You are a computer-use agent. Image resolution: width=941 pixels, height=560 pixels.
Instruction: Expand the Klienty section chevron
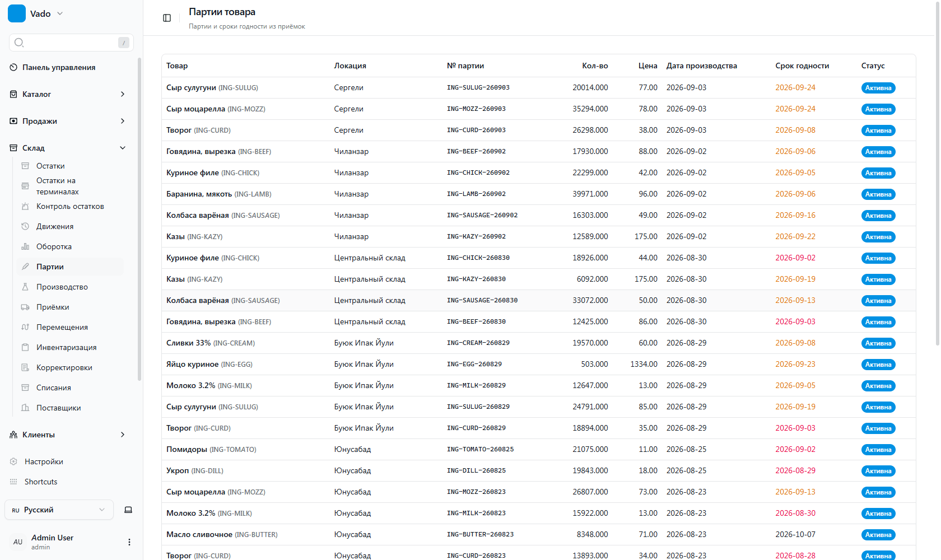click(123, 435)
